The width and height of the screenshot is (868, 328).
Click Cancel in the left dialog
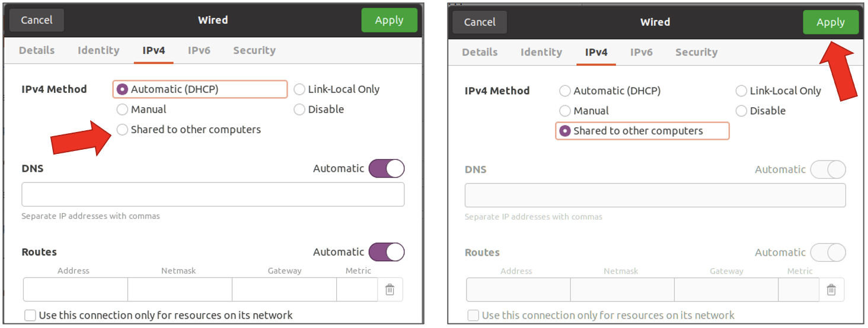[37, 20]
